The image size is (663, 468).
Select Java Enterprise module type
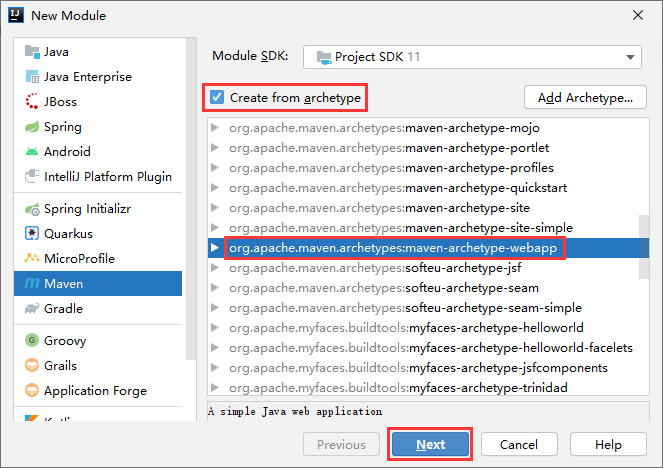87,77
